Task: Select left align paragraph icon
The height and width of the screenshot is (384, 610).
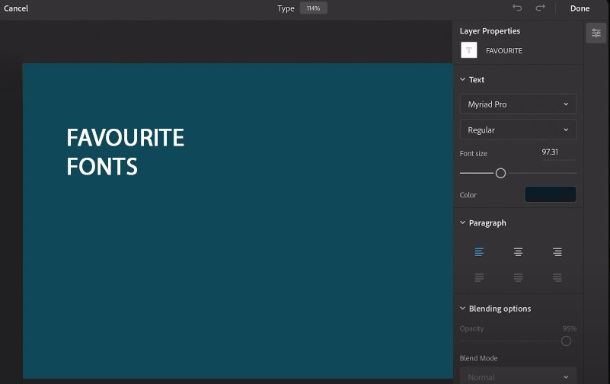Action: coord(479,252)
